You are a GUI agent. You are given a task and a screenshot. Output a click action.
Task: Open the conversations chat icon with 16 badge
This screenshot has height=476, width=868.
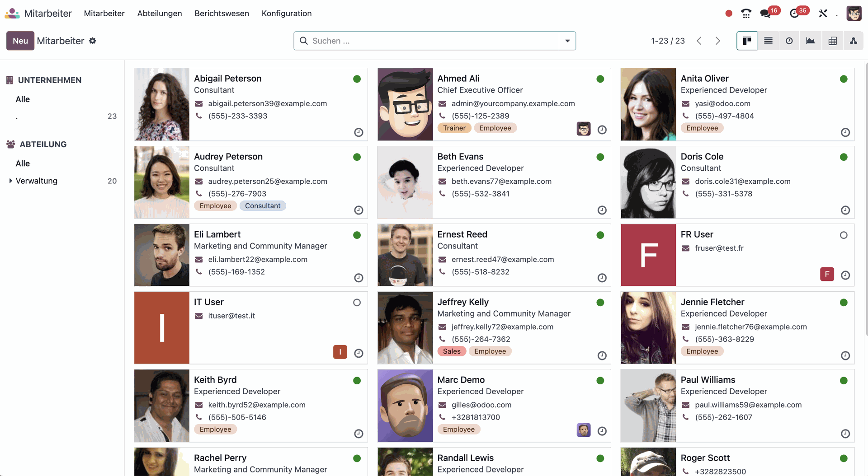[x=765, y=14]
